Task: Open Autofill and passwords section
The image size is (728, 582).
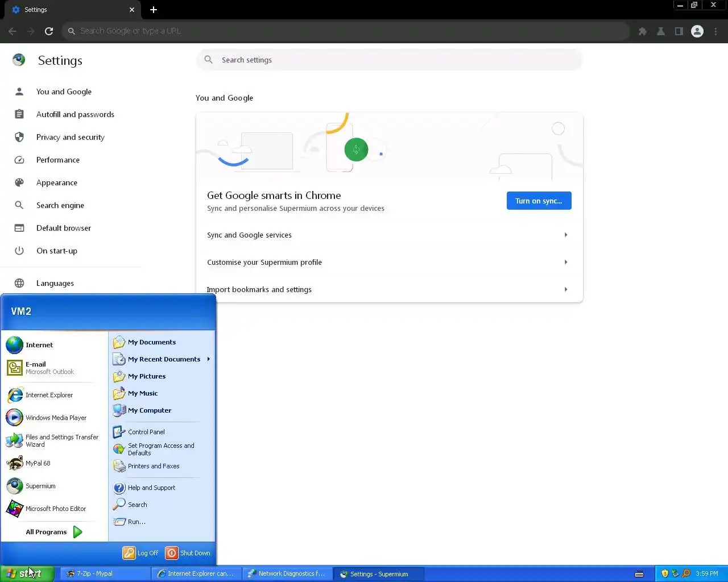Action: click(x=75, y=114)
